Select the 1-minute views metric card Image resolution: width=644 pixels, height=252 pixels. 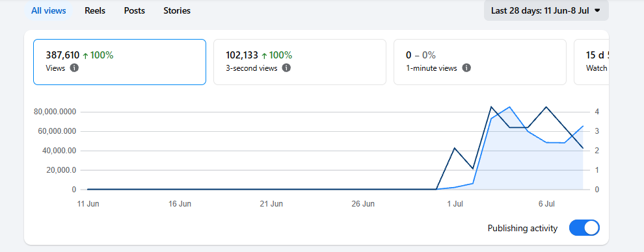[x=479, y=62]
